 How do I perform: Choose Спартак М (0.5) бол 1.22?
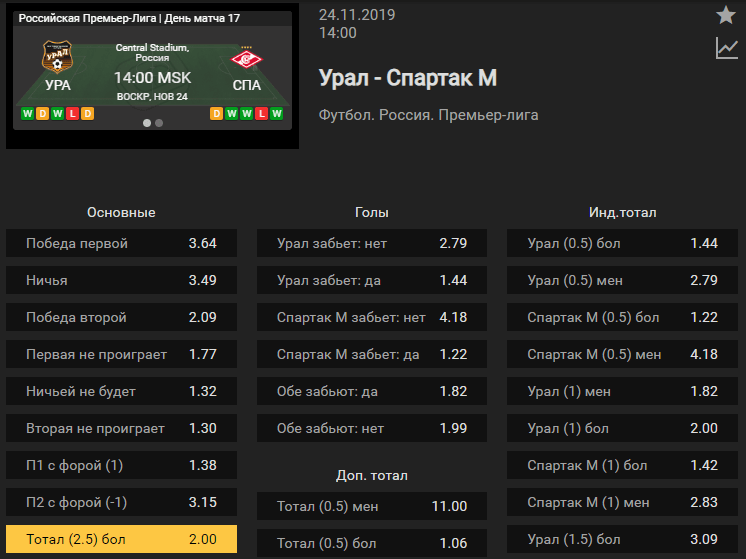(622, 317)
